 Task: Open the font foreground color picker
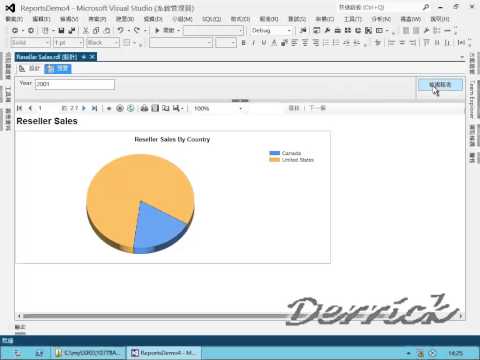coord(274,43)
